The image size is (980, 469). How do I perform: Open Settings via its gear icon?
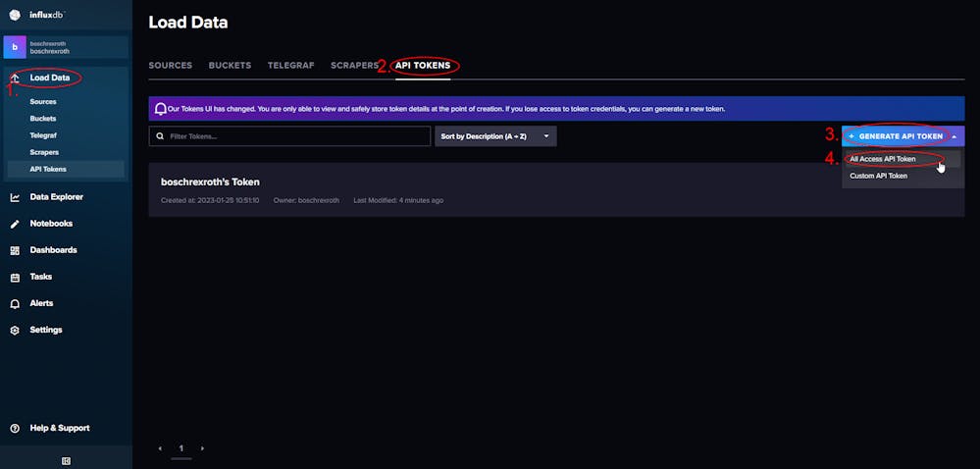click(x=15, y=331)
